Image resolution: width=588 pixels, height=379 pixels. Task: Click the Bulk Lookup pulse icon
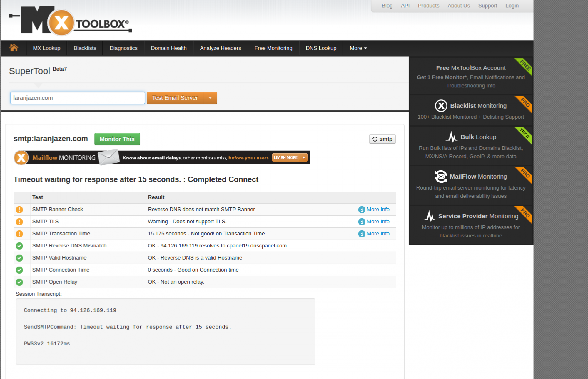click(x=452, y=137)
